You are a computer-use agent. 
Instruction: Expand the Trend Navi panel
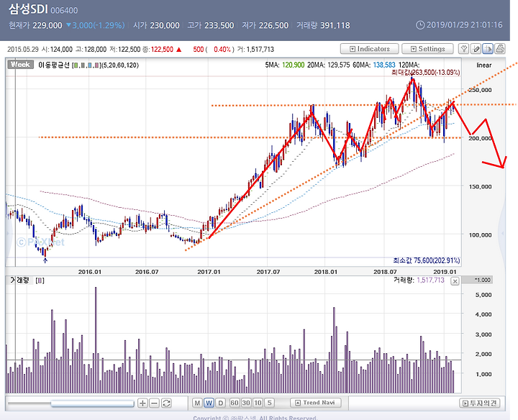[x=316, y=403]
